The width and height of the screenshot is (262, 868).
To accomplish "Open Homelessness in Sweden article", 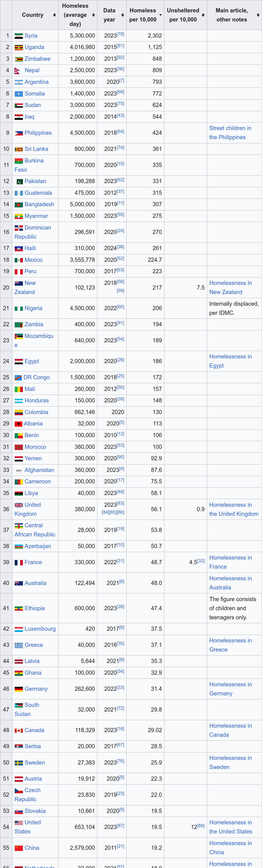I will [231, 762].
